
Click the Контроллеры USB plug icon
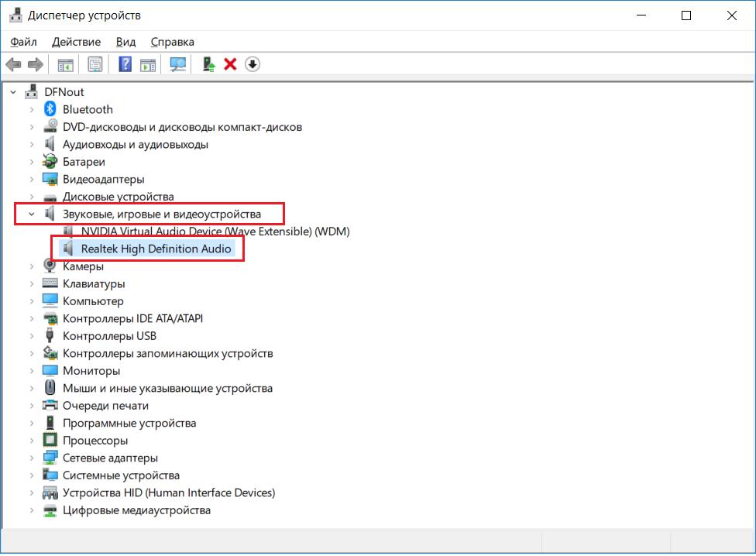pos(50,335)
